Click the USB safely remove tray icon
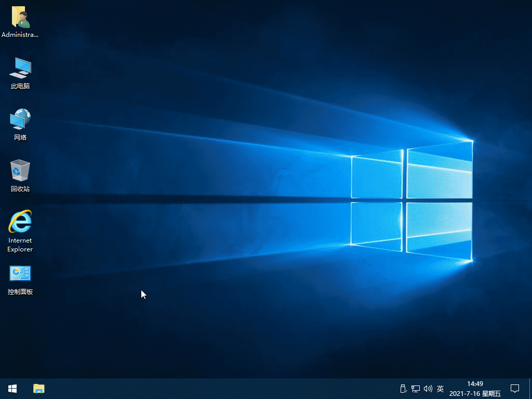Screen dimensions: 532x399 pyautogui.click(x=403, y=389)
